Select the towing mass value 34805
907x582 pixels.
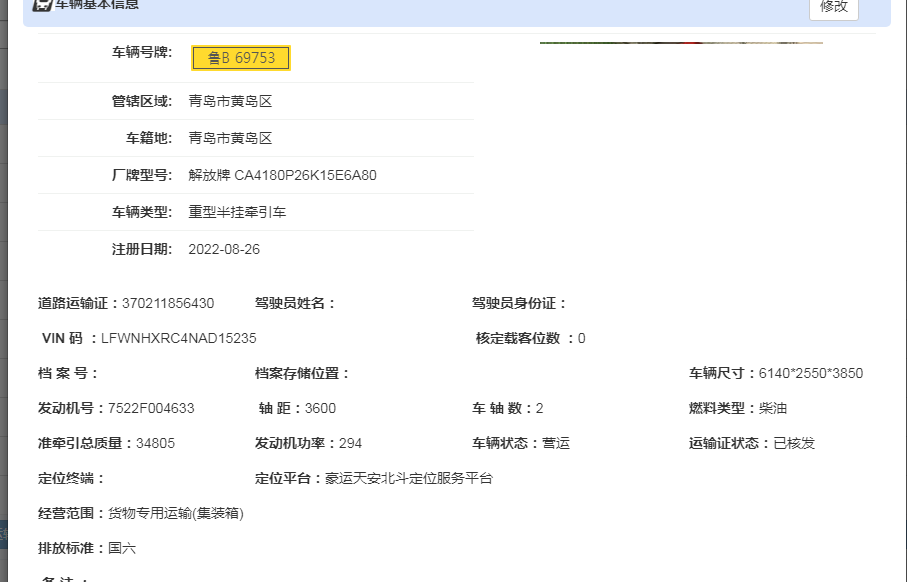coord(155,443)
